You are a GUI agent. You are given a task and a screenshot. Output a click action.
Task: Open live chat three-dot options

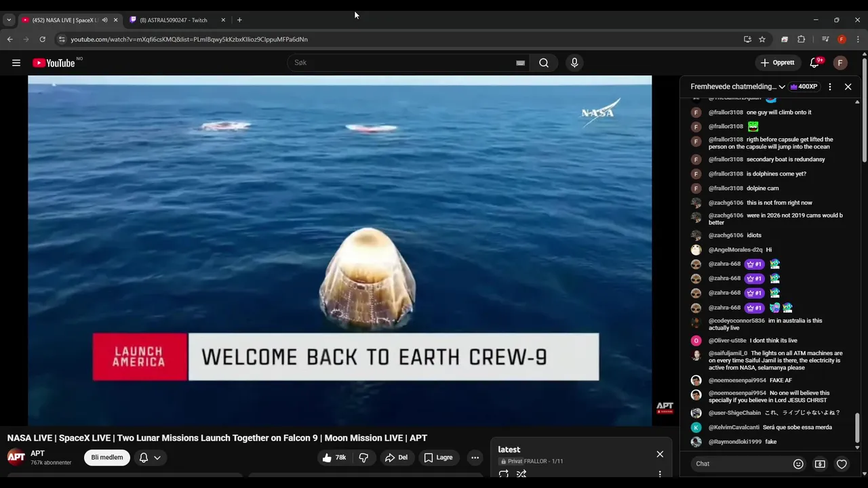[x=829, y=87]
